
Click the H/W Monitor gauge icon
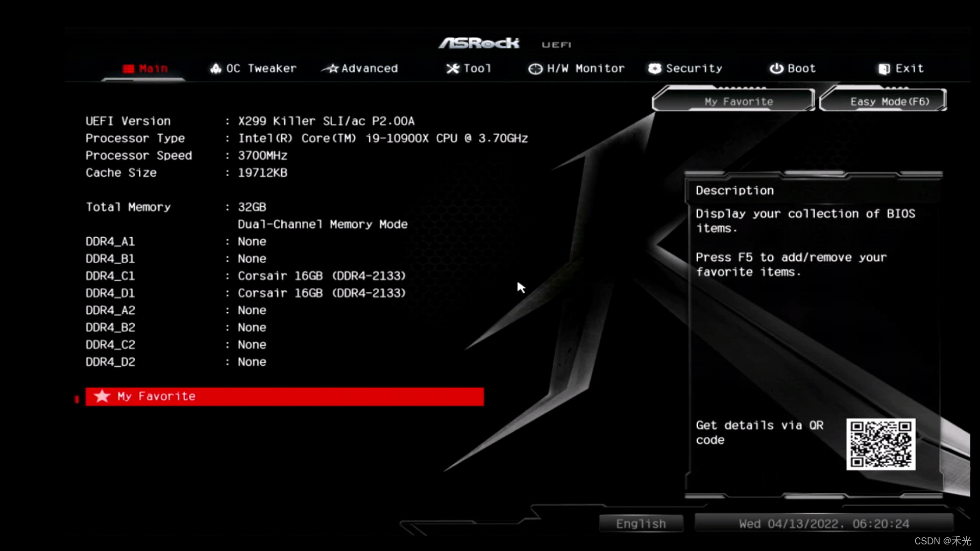pyautogui.click(x=535, y=69)
